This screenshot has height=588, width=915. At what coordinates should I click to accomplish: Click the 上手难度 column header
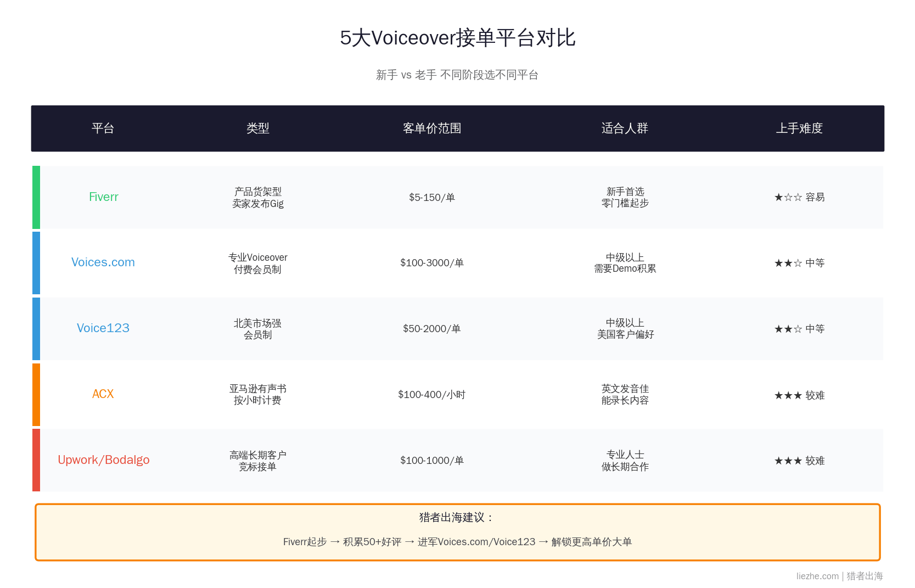[799, 128]
